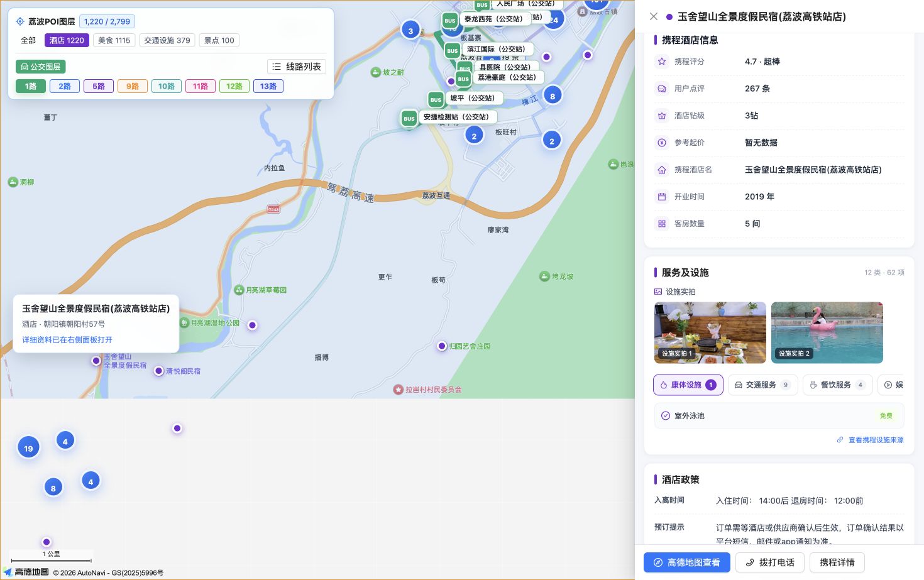Viewport: 924px width, 580px height.
Task: Click the 拉岜村村民委员会 star marker
Action: 398,390
